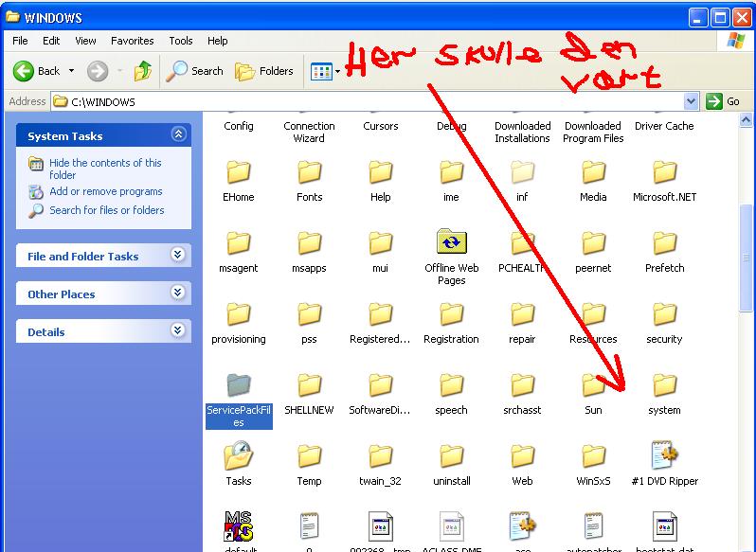Select the provisioning folder
This screenshot has width=756, height=552.
[238, 323]
